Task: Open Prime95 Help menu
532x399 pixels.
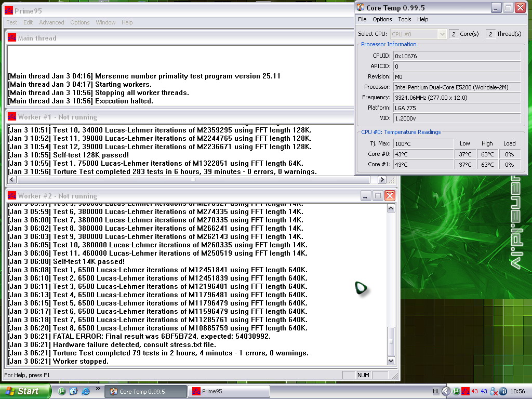Action: (x=127, y=22)
